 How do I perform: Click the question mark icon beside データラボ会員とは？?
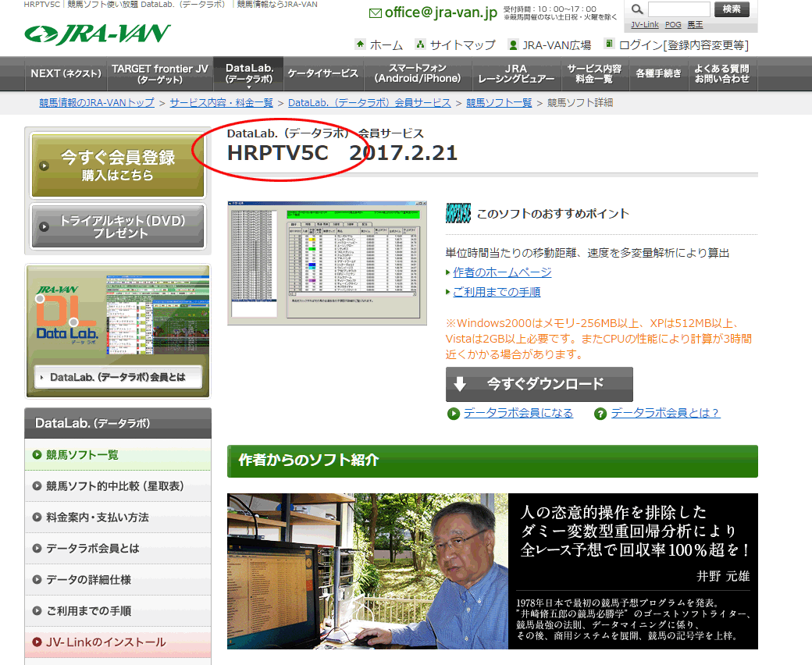600,414
